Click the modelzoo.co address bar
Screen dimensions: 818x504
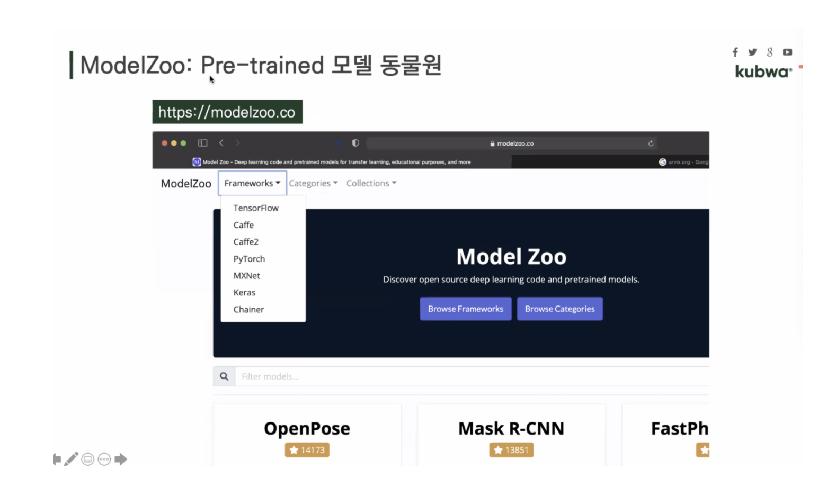click(x=512, y=143)
